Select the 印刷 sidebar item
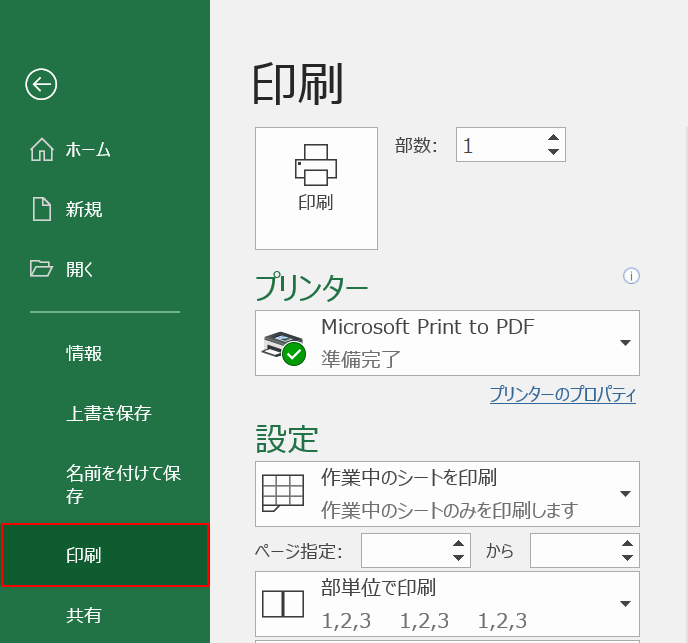Image resolution: width=688 pixels, height=643 pixels. [x=105, y=555]
